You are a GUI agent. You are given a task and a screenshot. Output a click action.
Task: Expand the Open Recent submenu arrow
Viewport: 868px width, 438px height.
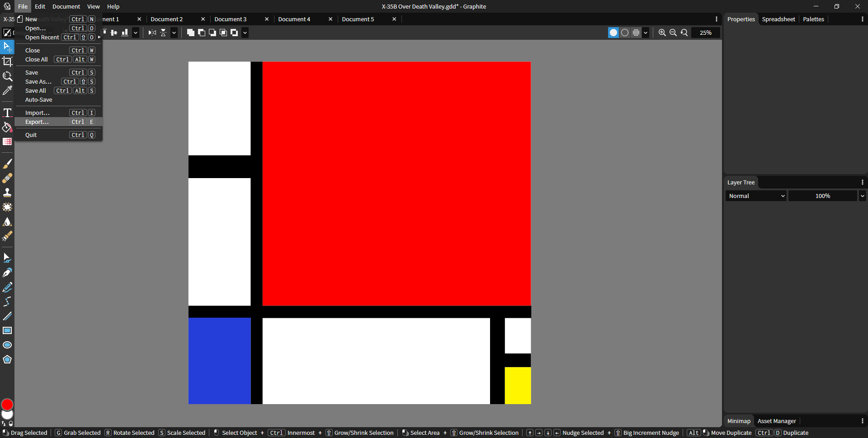pos(99,37)
